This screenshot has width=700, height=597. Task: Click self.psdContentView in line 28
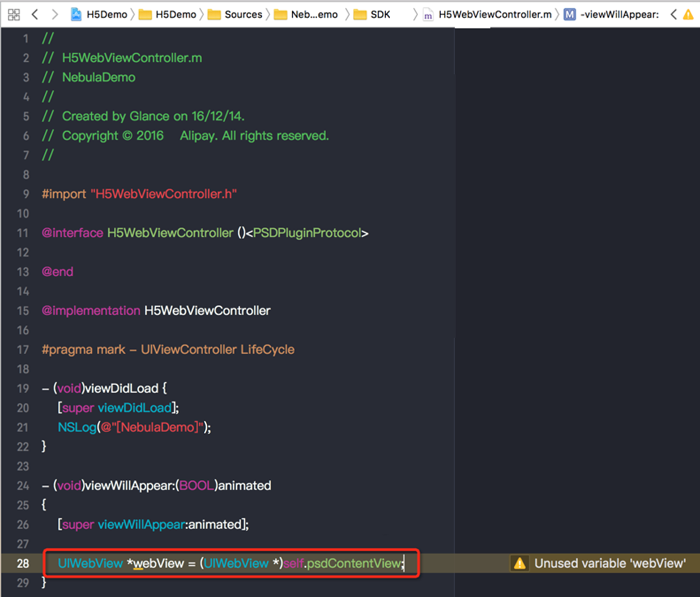coord(342,563)
